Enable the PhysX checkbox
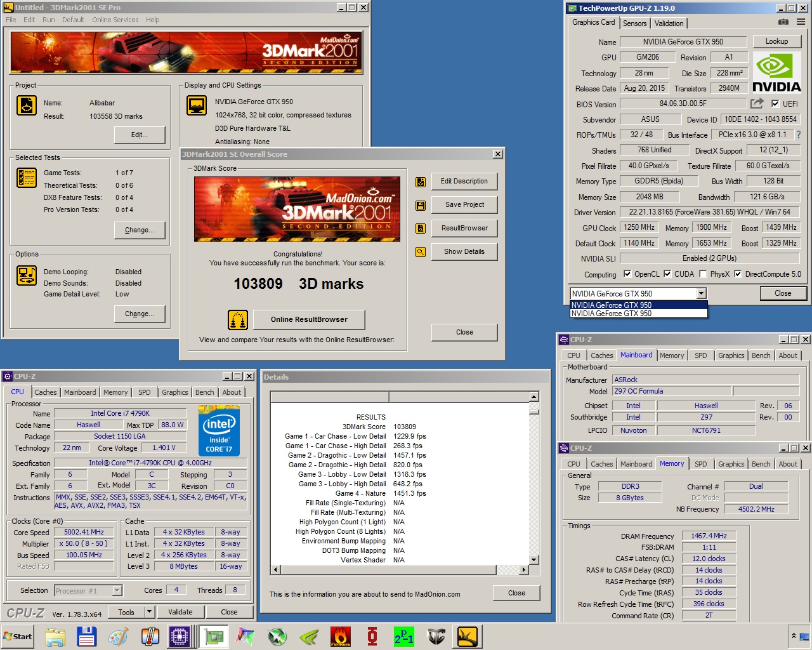Screen dimensions: 812x650 click(703, 274)
